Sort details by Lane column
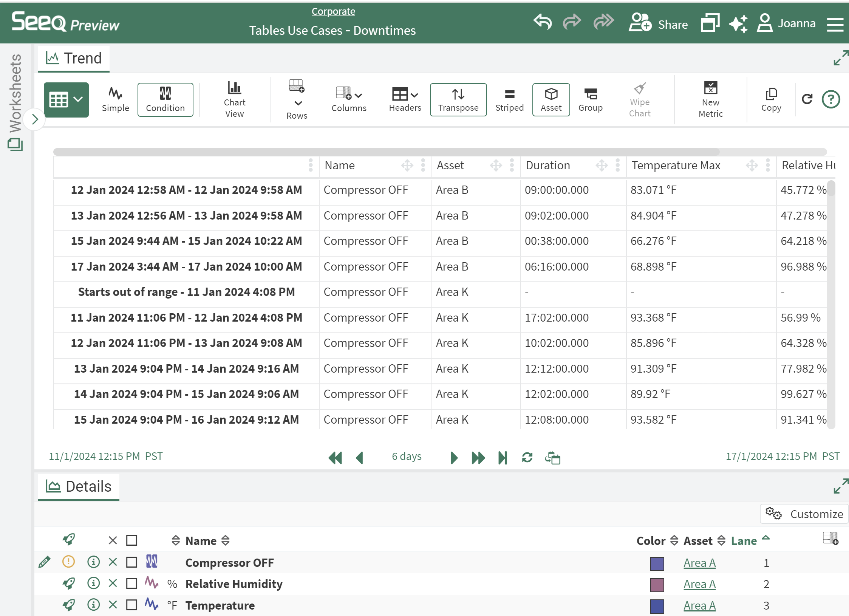849x616 pixels. (x=750, y=540)
